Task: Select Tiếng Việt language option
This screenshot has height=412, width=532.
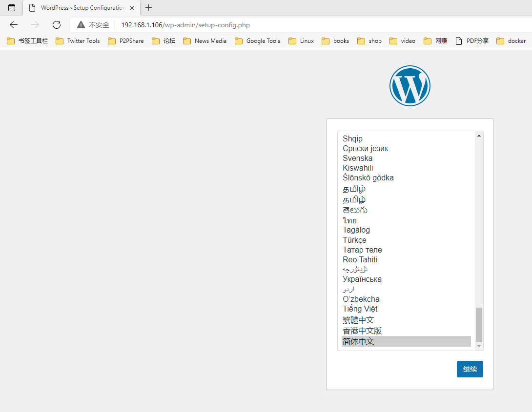Action: pyautogui.click(x=406, y=309)
